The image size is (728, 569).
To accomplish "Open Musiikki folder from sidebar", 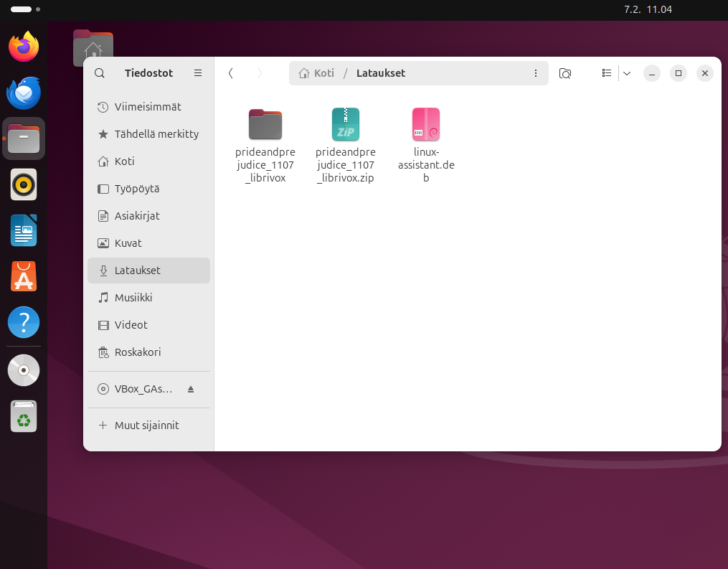I will [133, 298].
